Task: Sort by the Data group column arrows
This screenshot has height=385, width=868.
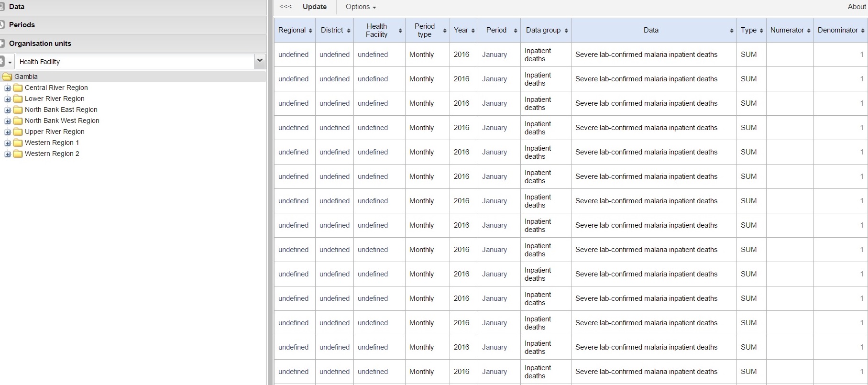Action: [566, 31]
